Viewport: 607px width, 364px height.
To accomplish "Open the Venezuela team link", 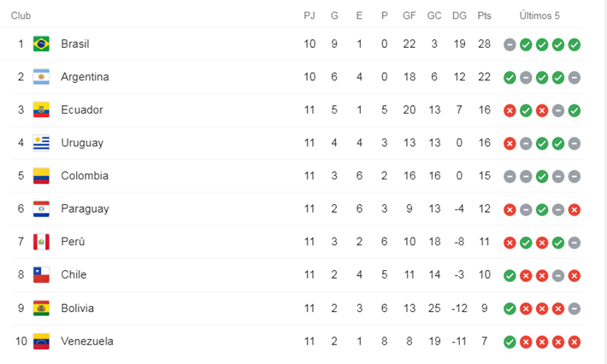I will [x=87, y=341].
